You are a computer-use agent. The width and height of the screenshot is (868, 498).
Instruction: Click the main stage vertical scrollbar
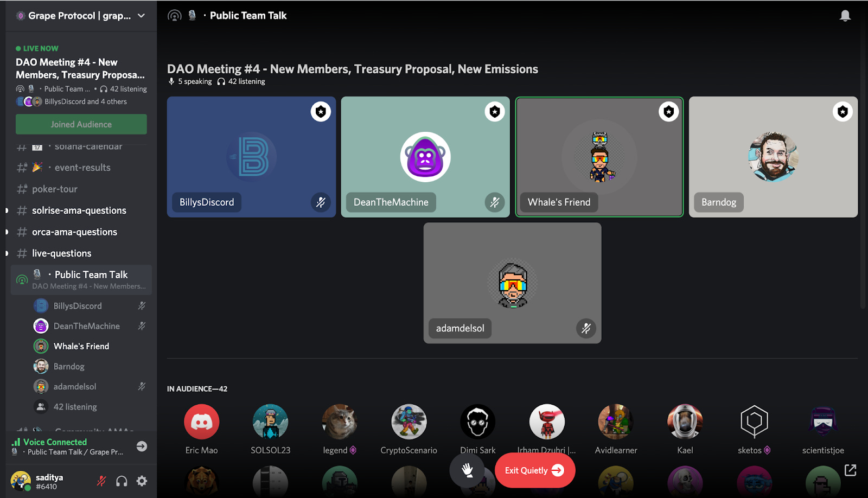click(x=863, y=163)
